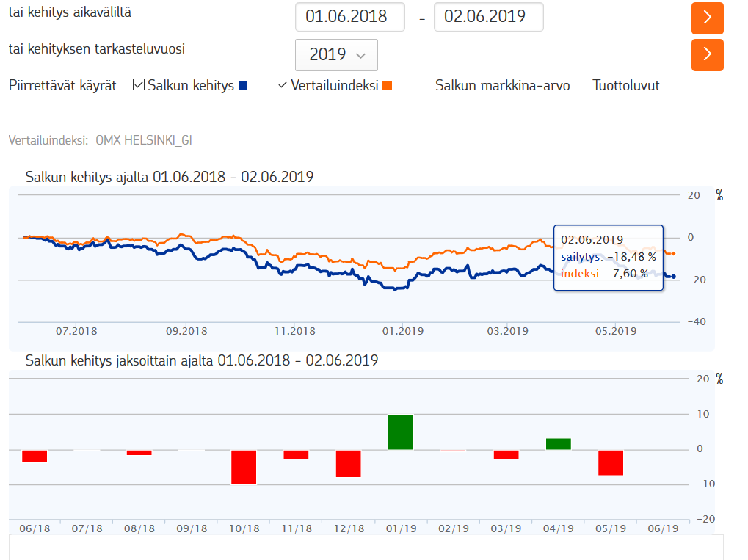The height and width of the screenshot is (560, 748).
Task: Click the start date field 01.06.2018
Action: 349,17
